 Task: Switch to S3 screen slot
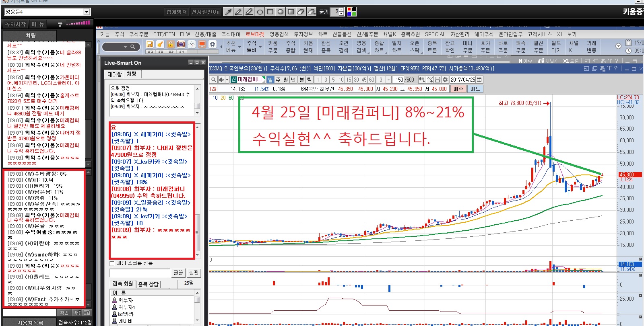click(171, 52)
